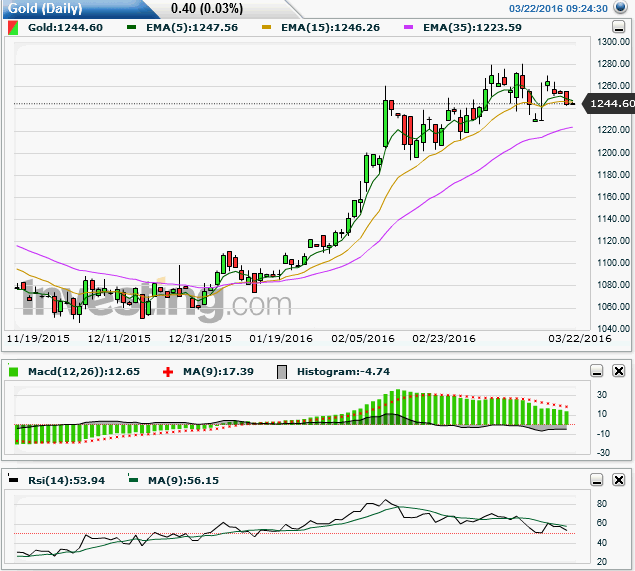
Task: Click the Rsi(14):53.94 label
Action: tap(66, 480)
